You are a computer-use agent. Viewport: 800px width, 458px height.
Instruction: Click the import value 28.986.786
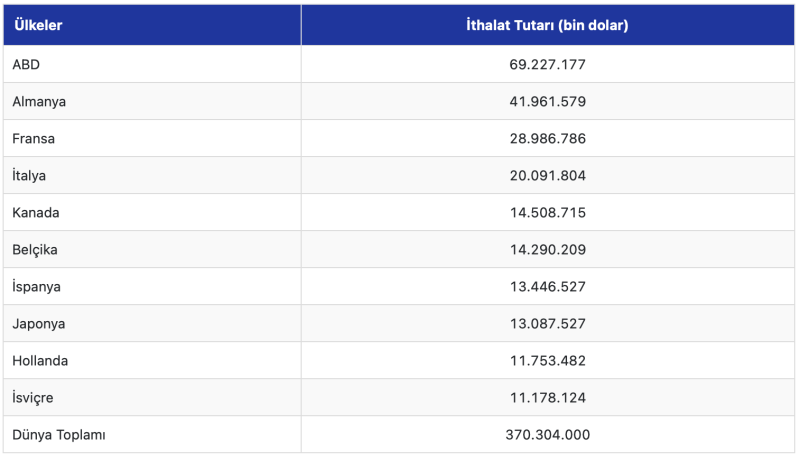click(x=547, y=138)
